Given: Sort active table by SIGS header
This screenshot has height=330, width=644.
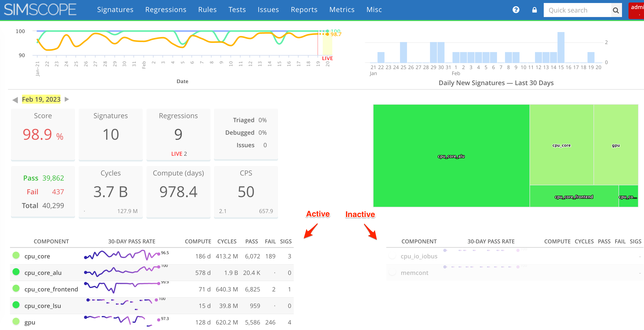Looking at the screenshot, I should [286, 241].
